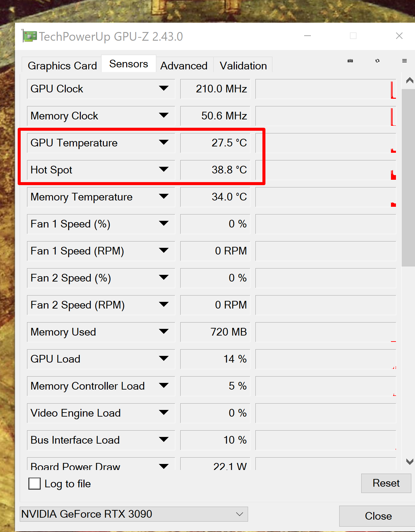Click the Close button at the bottom
This screenshot has width=415, height=532.
(378, 516)
